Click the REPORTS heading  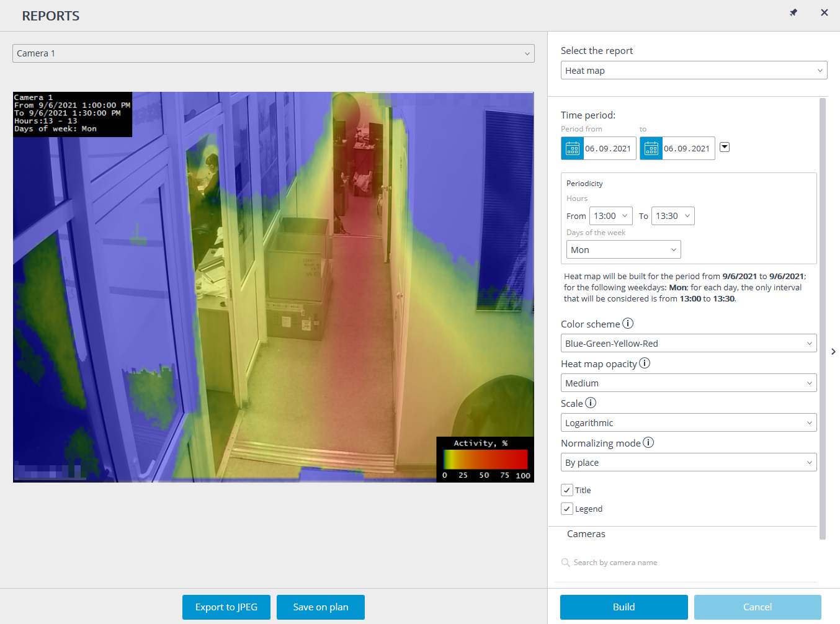tap(51, 16)
